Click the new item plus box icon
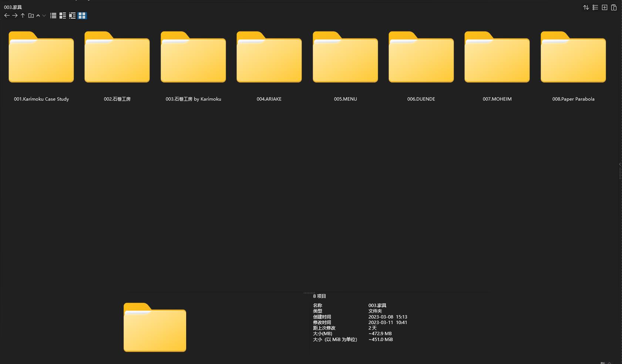622x364 pixels. [605, 7]
